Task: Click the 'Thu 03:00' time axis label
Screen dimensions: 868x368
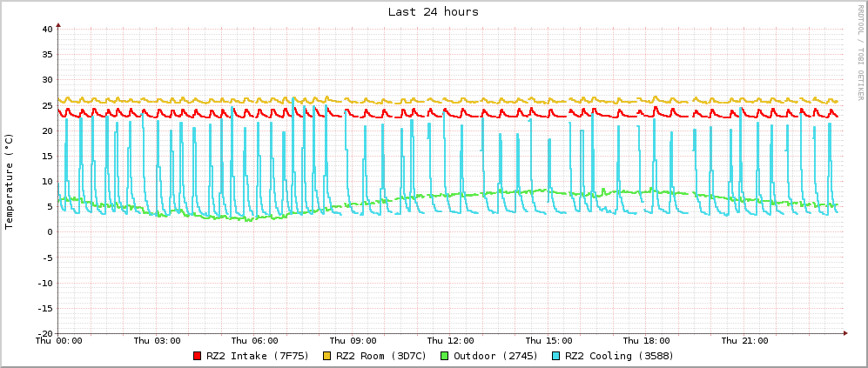Action: (157, 340)
